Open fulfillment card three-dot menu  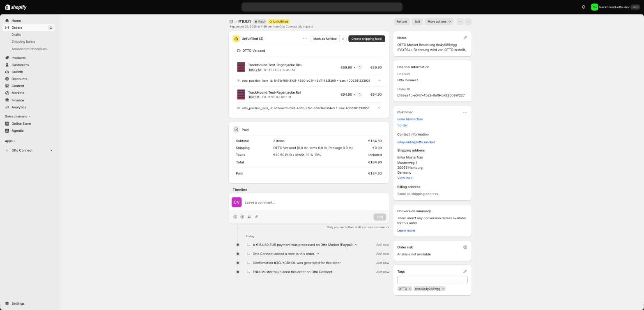(x=305, y=39)
